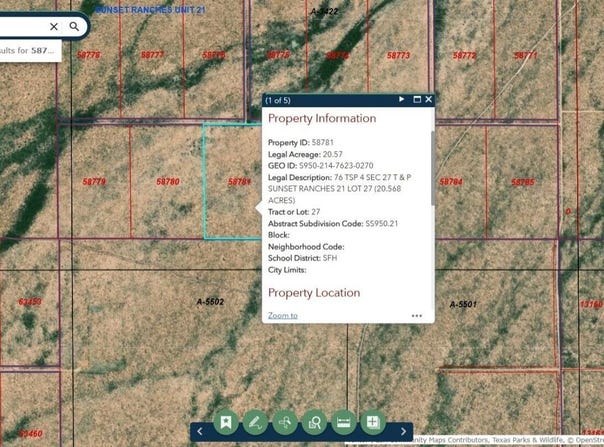Click the popup vertical scrollbar
Image resolution: width=604 pixels, height=447 pixels.
click(x=433, y=168)
